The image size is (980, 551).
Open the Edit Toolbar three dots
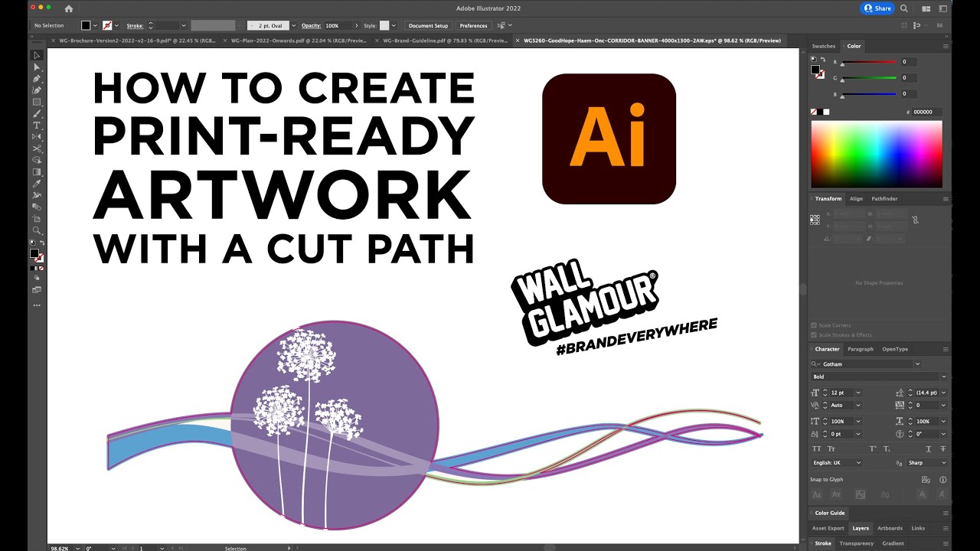[x=36, y=305]
